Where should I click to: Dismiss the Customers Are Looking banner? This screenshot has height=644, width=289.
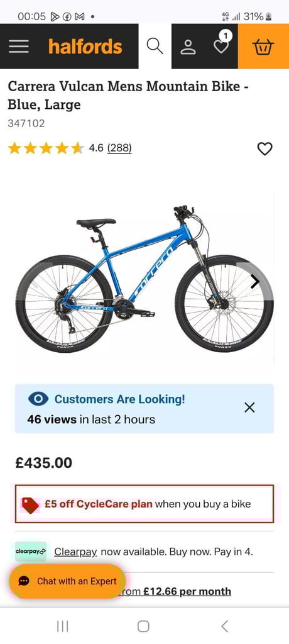[x=249, y=408]
